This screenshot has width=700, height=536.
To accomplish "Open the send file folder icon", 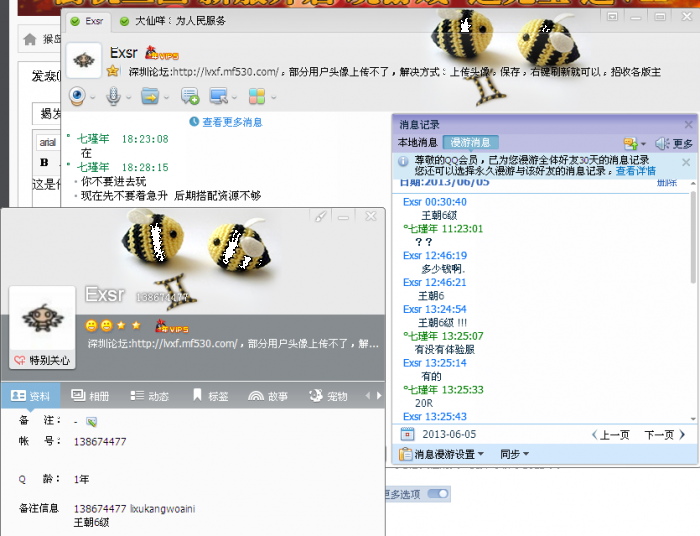I will (150, 96).
